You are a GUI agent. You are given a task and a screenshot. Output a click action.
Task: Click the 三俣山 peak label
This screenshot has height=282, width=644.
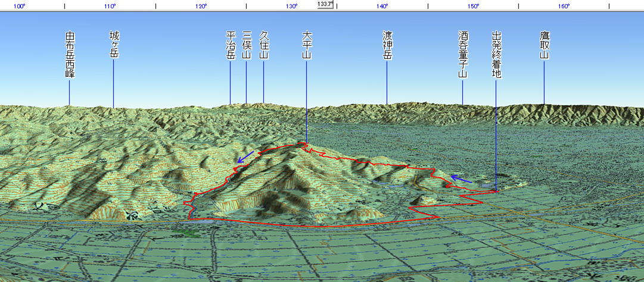pos(247,46)
